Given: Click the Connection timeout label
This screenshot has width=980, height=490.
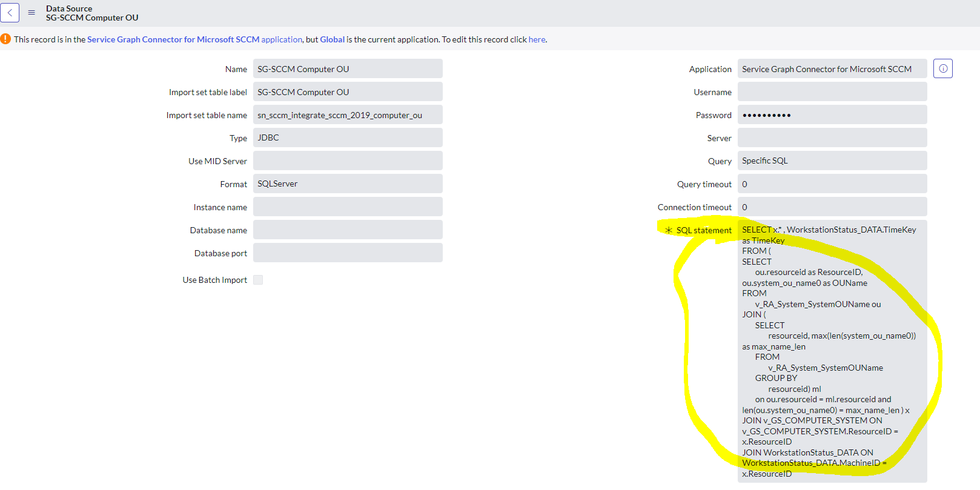Looking at the screenshot, I should pyautogui.click(x=695, y=207).
